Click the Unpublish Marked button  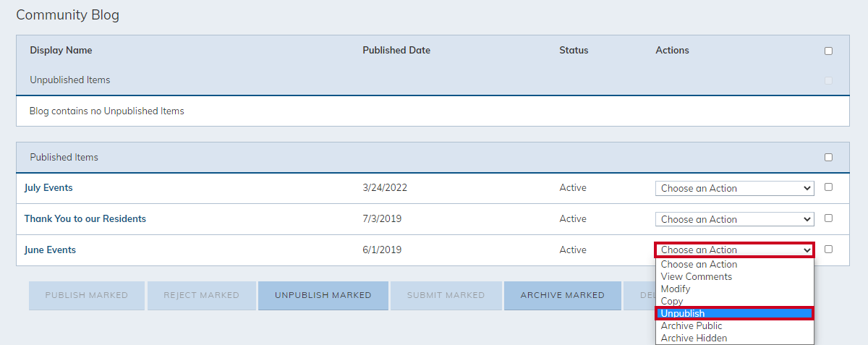point(323,295)
